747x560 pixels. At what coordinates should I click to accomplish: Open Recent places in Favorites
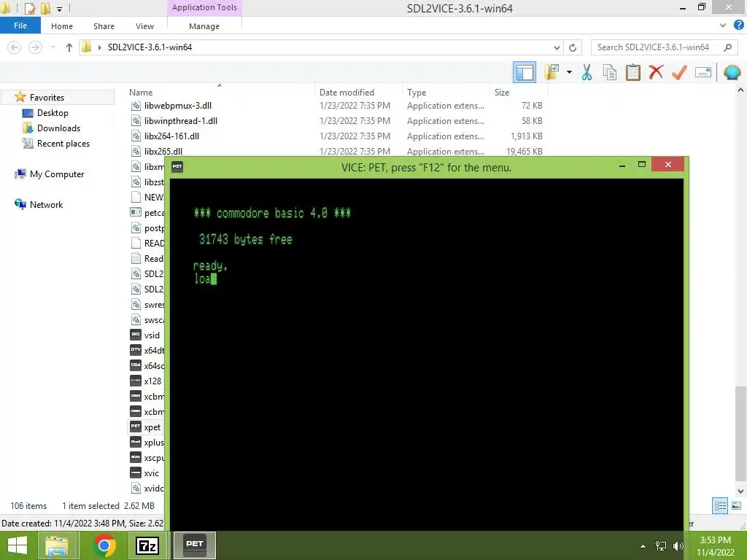point(63,144)
